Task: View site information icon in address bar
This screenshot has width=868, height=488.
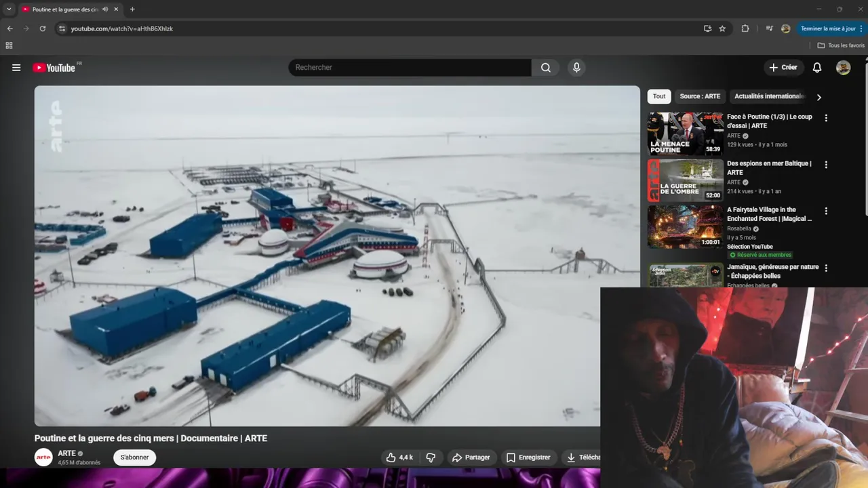Action: [x=62, y=28]
